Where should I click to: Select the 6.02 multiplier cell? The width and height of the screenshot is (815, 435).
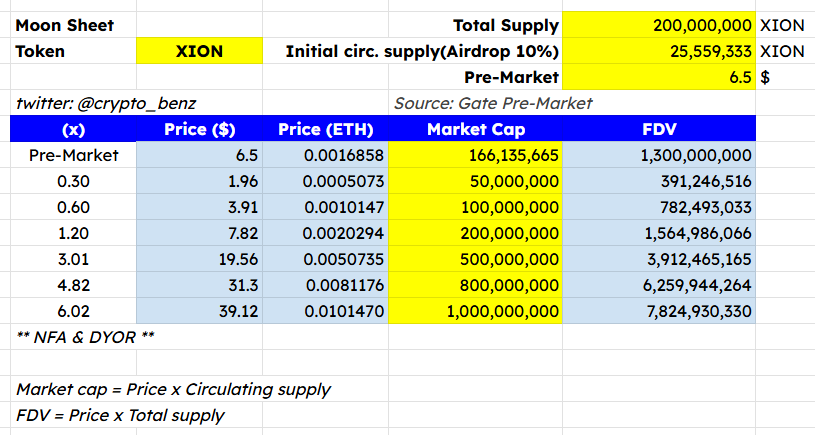pyautogui.click(x=73, y=311)
